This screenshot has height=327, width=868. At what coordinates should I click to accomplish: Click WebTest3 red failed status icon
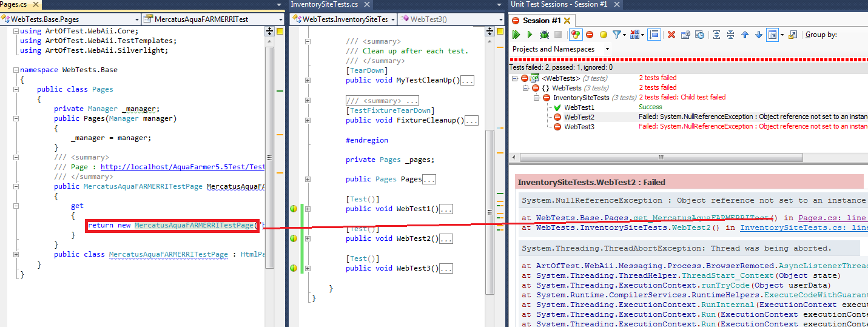tap(557, 127)
